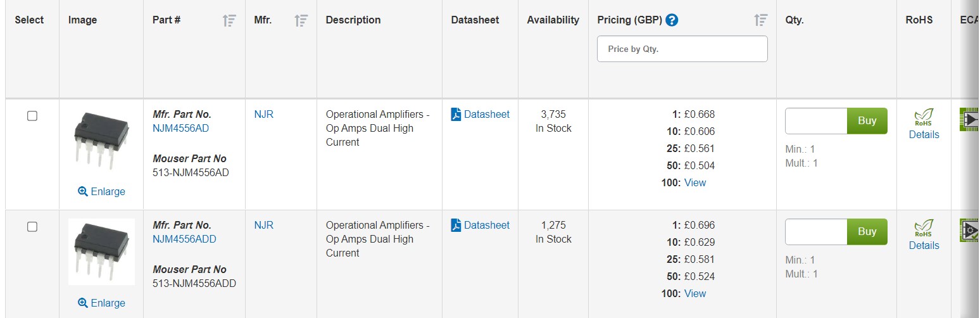Enlarge the NJM4556AD product image
Viewport: 980px width, 318px height.
(101, 192)
